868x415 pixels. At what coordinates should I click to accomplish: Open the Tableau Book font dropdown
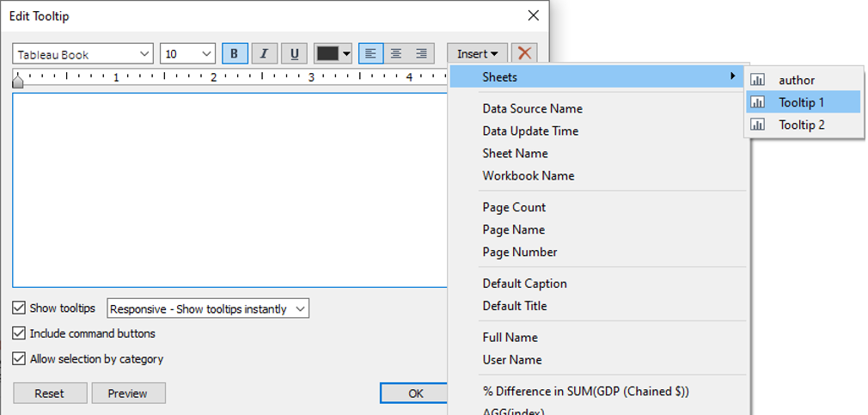(83, 54)
